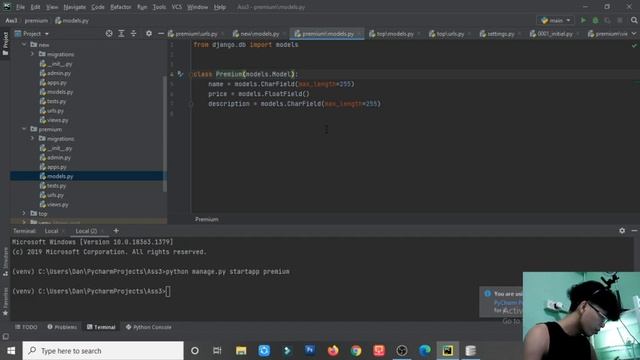
Task: Toggle the Terminal tool window button
Action: pos(101,327)
